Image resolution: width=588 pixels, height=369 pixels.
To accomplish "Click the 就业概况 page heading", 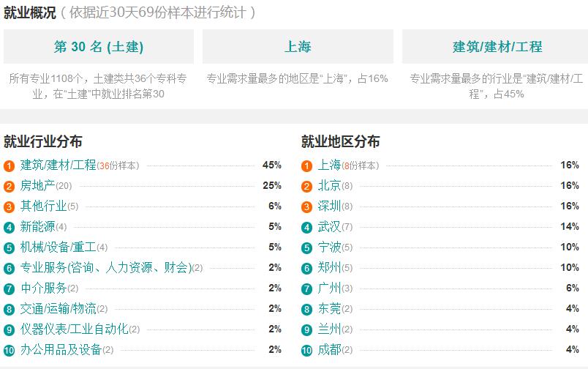I will tap(30, 12).
